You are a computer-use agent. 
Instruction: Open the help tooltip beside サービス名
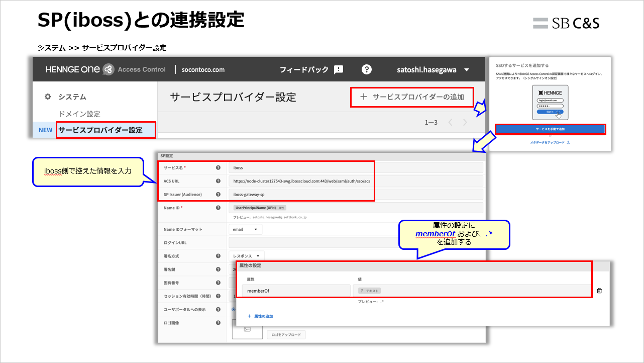[218, 168]
